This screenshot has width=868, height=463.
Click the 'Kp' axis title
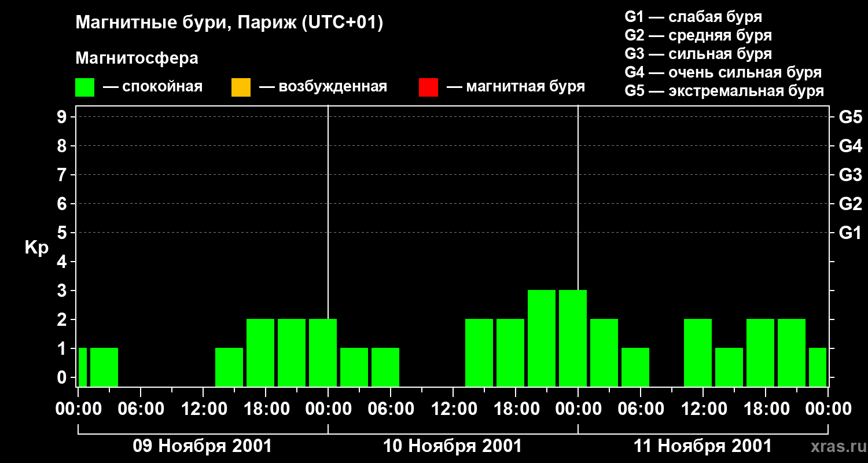click(x=36, y=248)
